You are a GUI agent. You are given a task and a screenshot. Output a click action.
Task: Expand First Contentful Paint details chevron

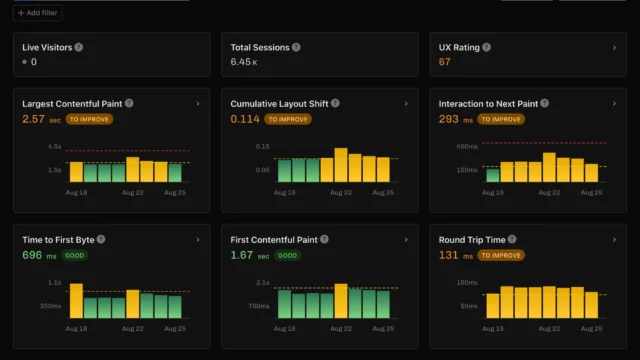coord(406,240)
